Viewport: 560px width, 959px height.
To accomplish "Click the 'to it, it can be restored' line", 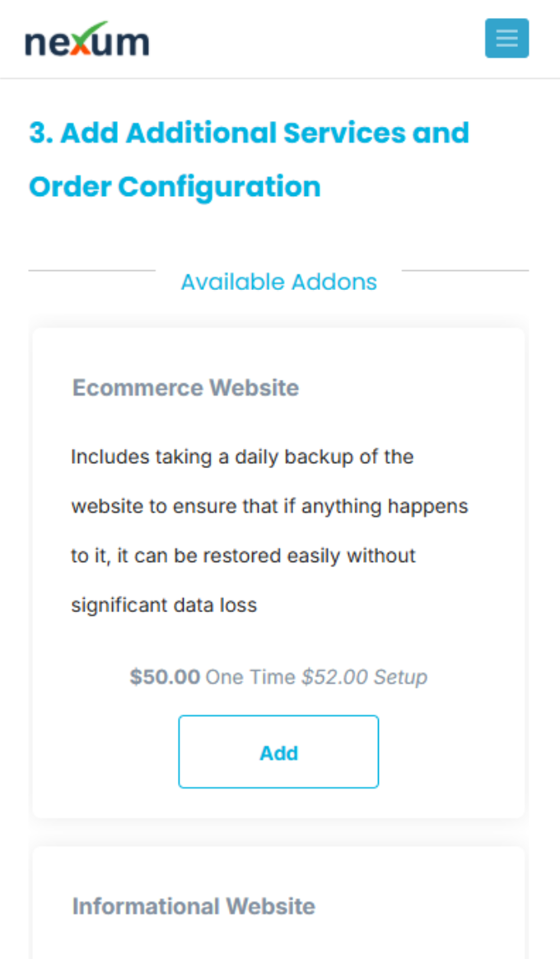I will [x=243, y=556].
